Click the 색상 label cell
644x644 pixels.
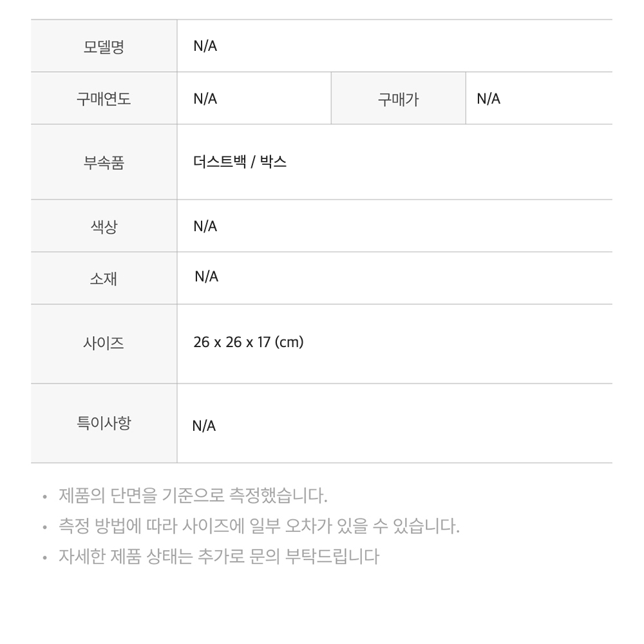104,226
